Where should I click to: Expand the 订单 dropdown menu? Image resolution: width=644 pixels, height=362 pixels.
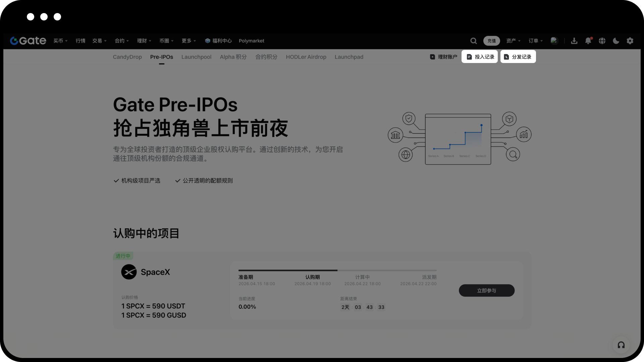point(535,41)
